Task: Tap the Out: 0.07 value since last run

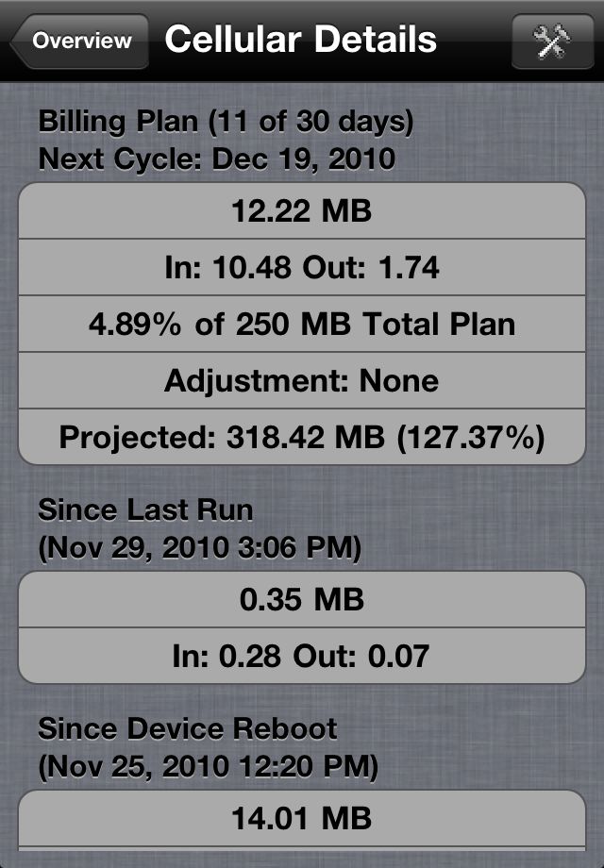Action: (x=361, y=656)
